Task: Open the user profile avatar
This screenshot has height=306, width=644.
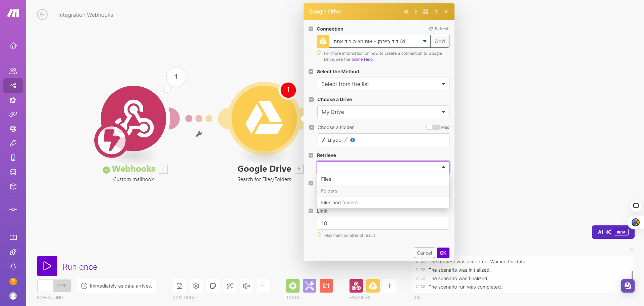Action: (x=13, y=296)
